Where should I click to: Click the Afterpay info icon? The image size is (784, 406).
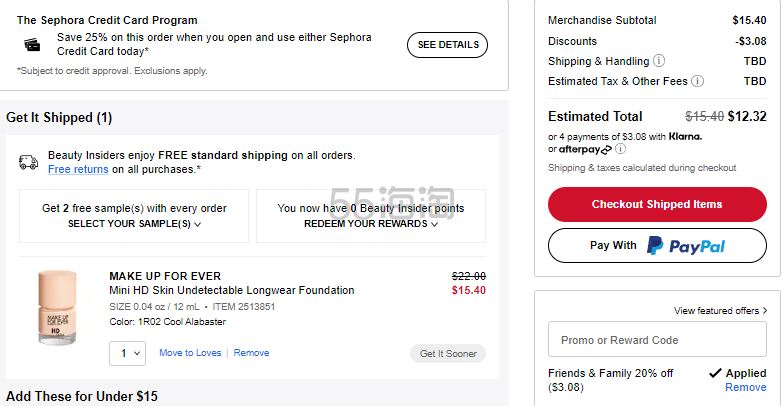[621, 149]
